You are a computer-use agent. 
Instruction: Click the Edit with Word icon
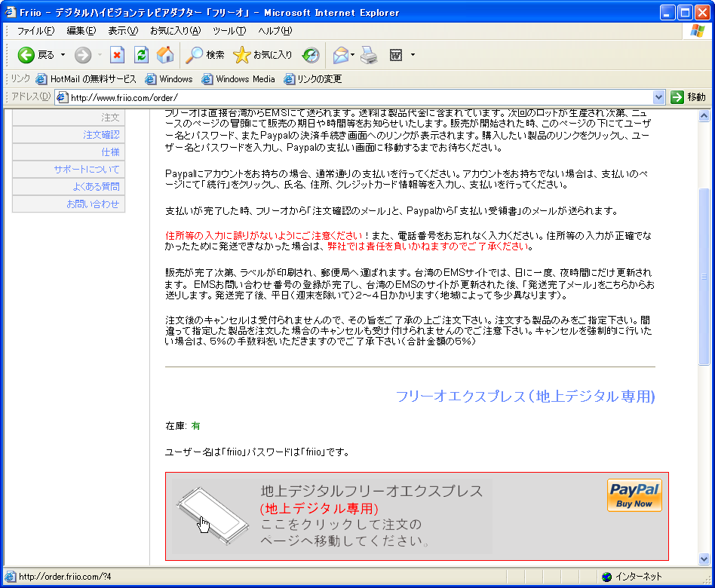click(x=396, y=55)
